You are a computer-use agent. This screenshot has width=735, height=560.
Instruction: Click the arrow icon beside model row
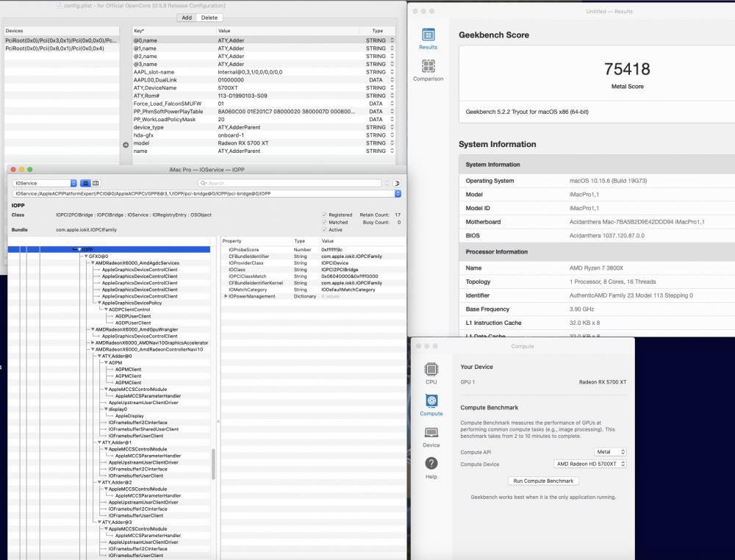point(126,145)
